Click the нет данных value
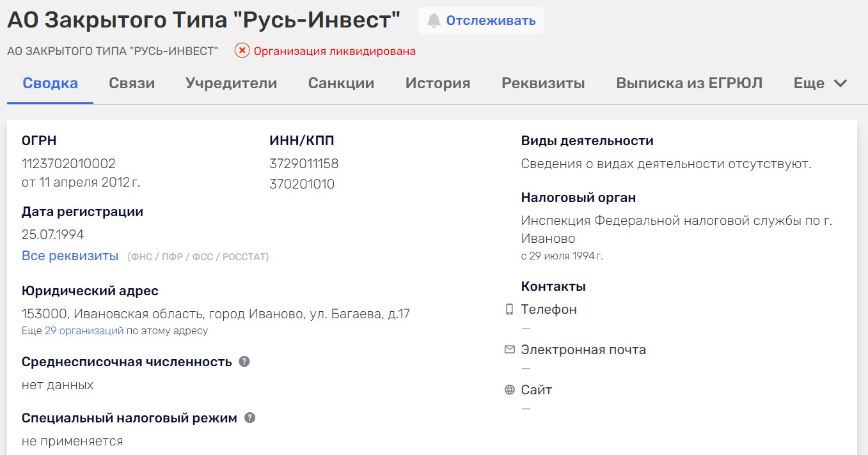Screen dimensions: 868x455 click(58, 385)
